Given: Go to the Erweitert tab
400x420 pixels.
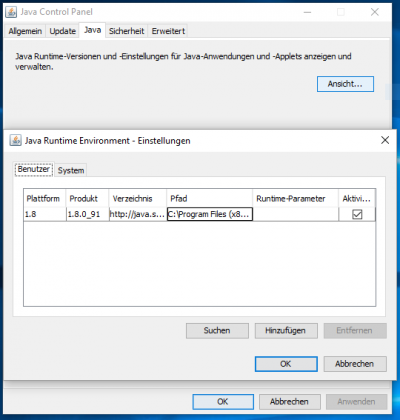Looking at the screenshot, I should [168, 31].
